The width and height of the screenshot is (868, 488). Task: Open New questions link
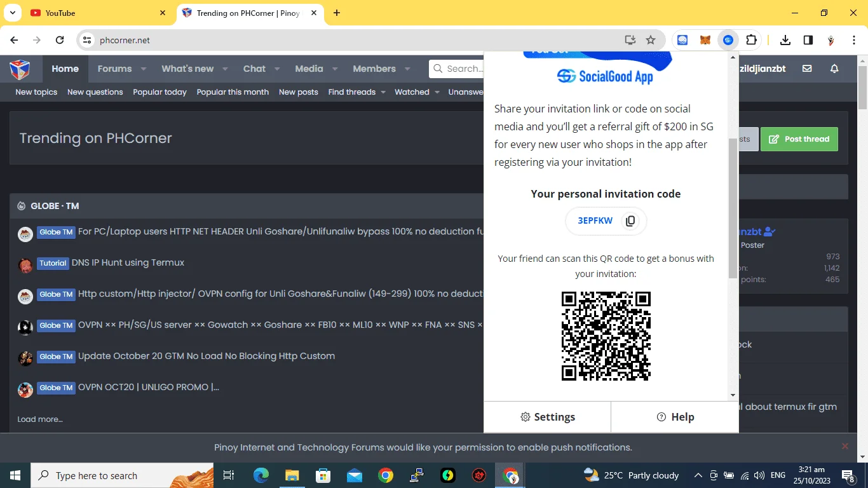click(x=95, y=92)
